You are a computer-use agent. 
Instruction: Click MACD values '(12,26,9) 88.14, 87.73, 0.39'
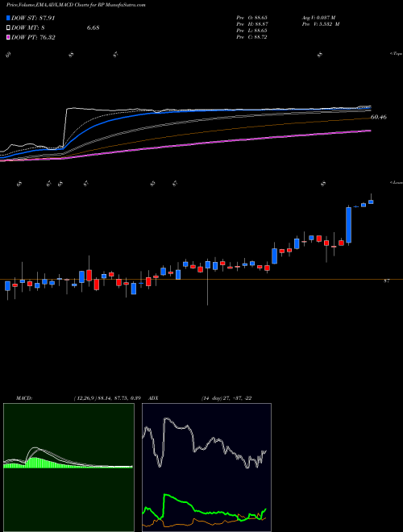(107, 398)
